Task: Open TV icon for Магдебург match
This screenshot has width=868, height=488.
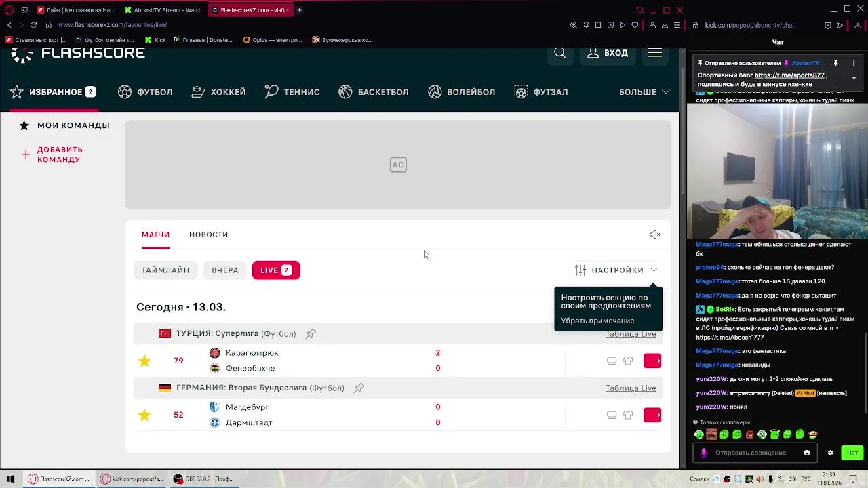Action: 612,415
